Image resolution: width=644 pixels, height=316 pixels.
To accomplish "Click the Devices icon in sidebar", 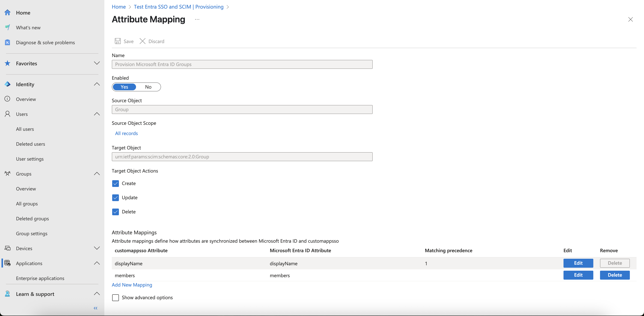I will [7, 248].
